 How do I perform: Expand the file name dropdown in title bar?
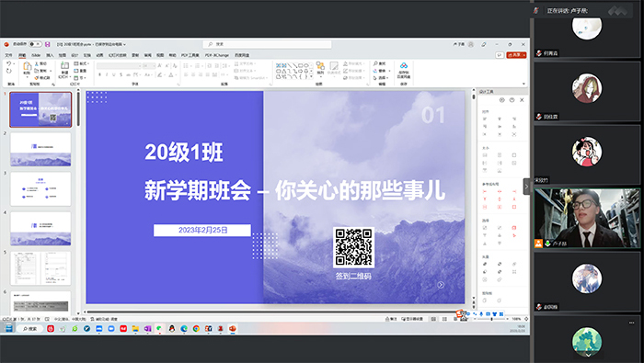point(124,44)
